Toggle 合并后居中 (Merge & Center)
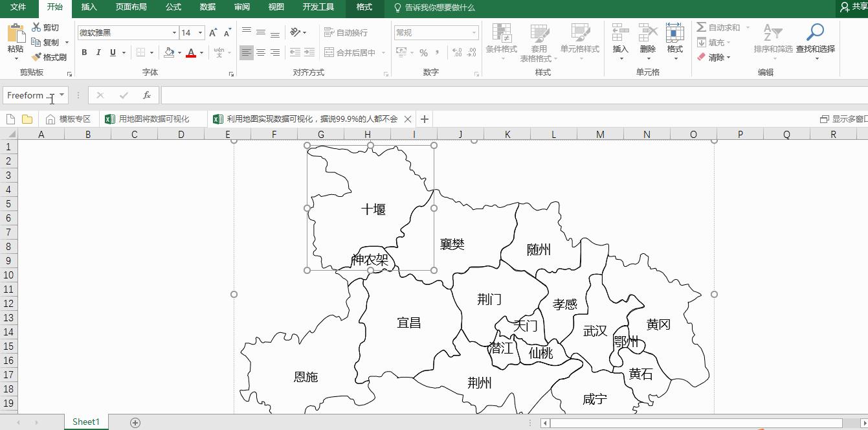 (348, 52)
